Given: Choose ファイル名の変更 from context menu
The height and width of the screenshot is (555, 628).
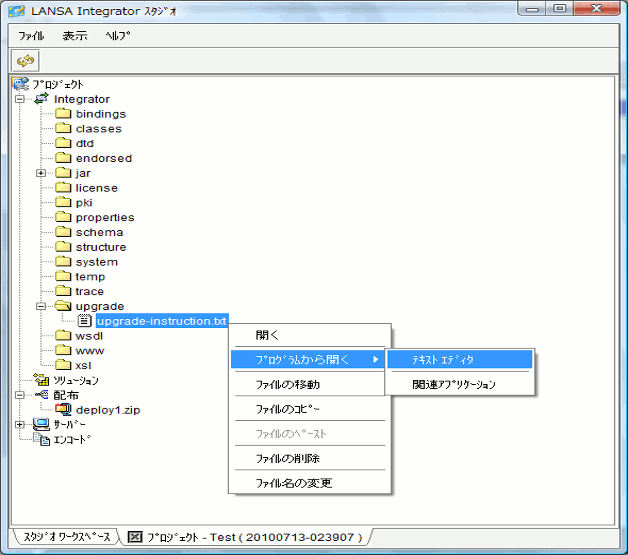Looking at the screenshot, I should [310, 483].
